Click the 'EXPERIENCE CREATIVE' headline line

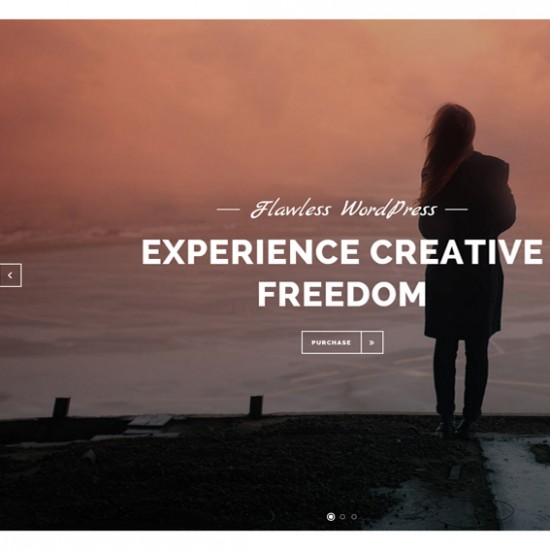342,252
